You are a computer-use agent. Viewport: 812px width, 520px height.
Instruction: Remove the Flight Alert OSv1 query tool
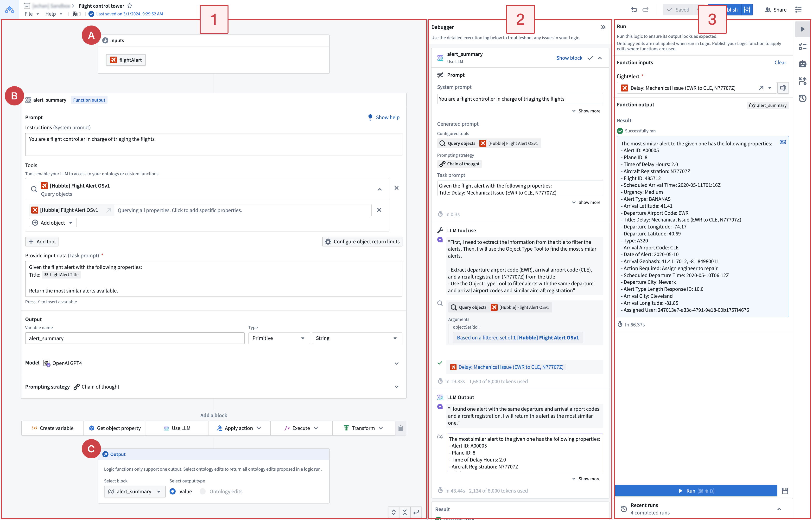(x=397, y=188)
